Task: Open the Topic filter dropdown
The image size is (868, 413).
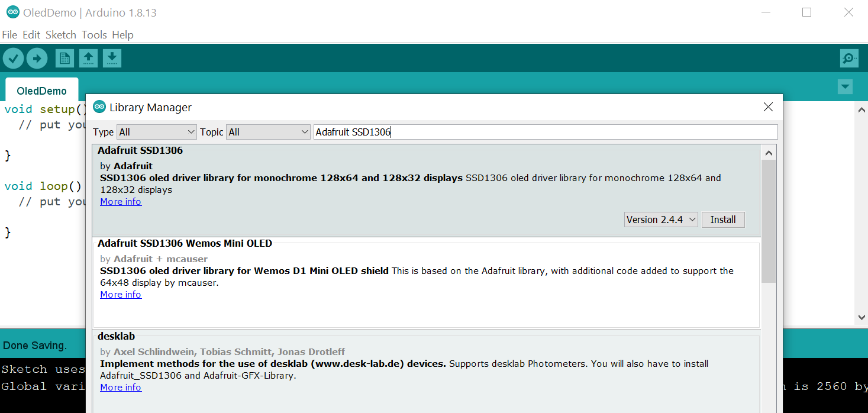Action: (x=269, y=132)
